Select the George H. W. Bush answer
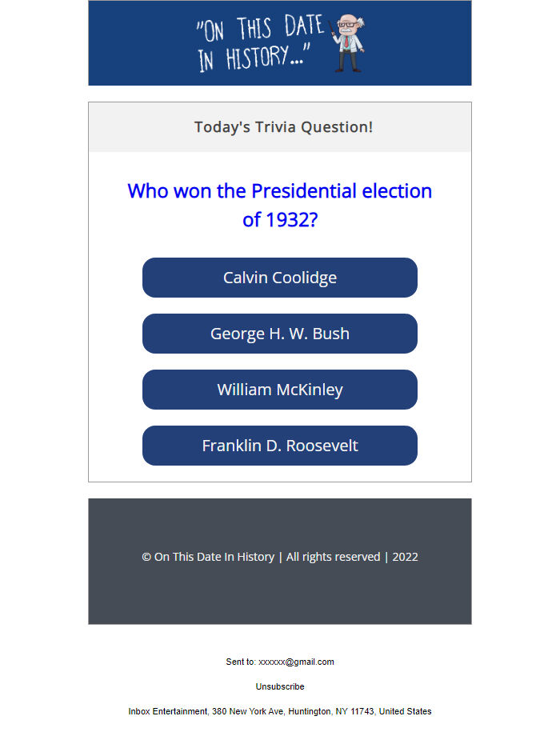 (x=279, y=334)
